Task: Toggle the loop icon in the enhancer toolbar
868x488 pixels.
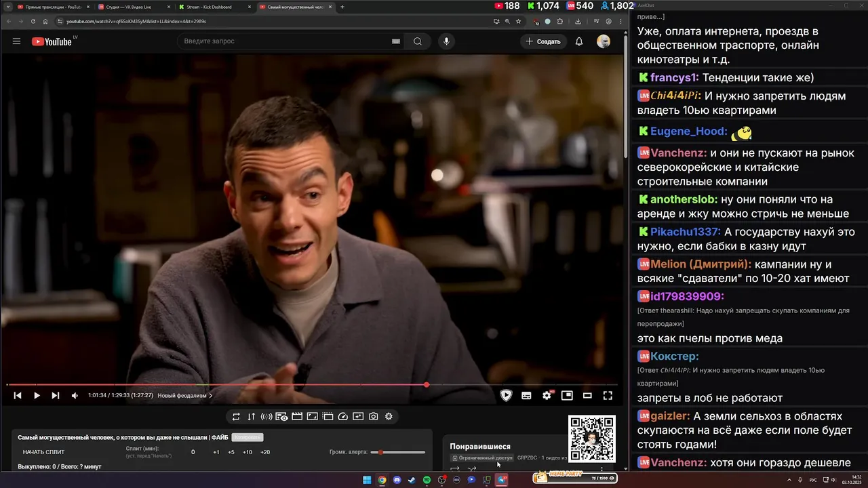Action: tap(236, 416)
